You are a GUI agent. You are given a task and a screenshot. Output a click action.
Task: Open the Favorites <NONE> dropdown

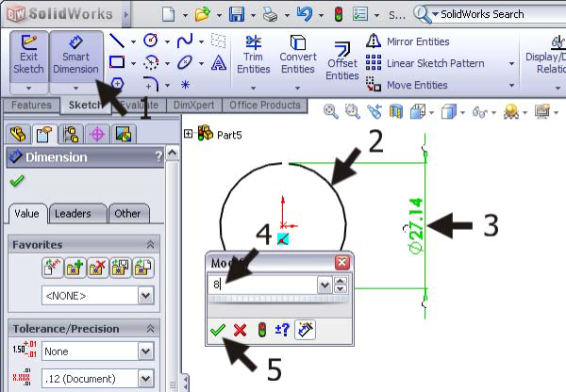[x=145, y=296]
